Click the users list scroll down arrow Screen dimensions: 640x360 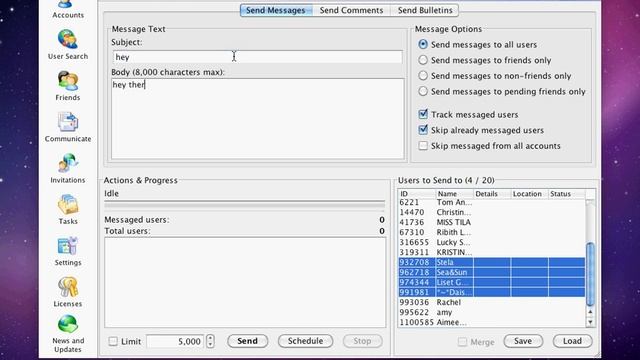(x=590, y=322)
